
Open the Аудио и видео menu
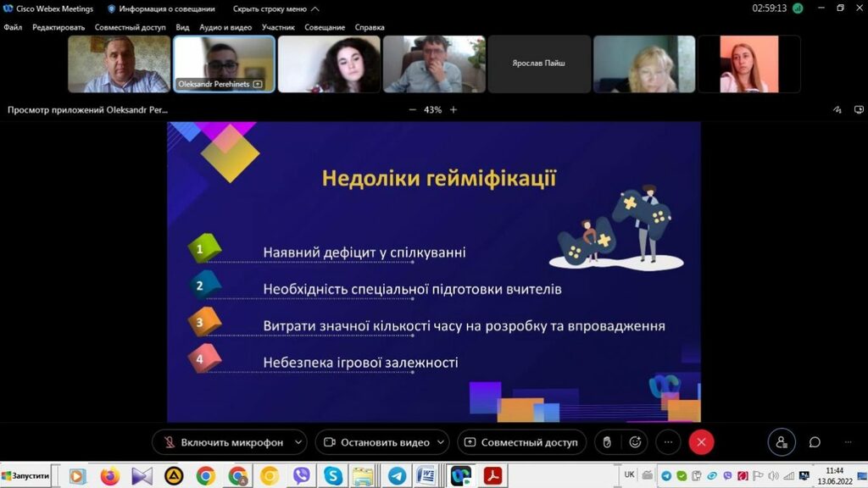[x=225, y=27]
